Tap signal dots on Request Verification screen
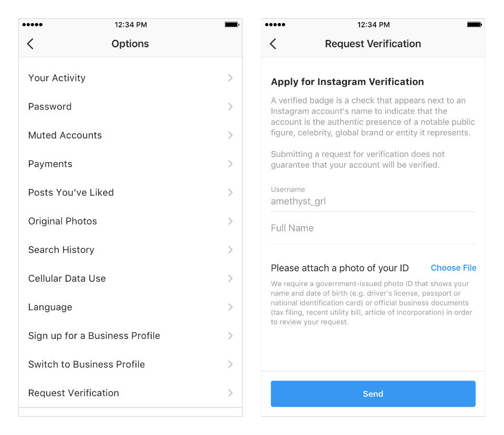Screen dimensions: 504x435 click(275, 25)
